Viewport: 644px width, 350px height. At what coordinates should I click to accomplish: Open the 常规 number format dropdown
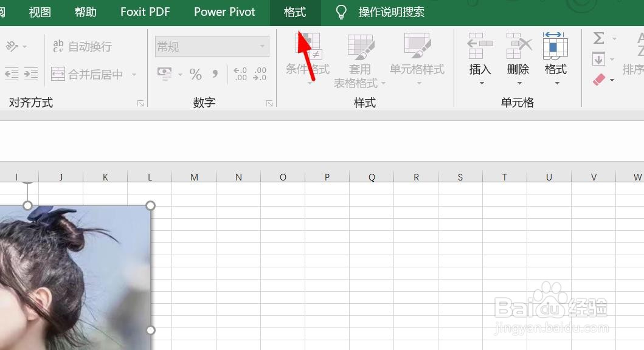pyautogui.click(x=212, y=46)
